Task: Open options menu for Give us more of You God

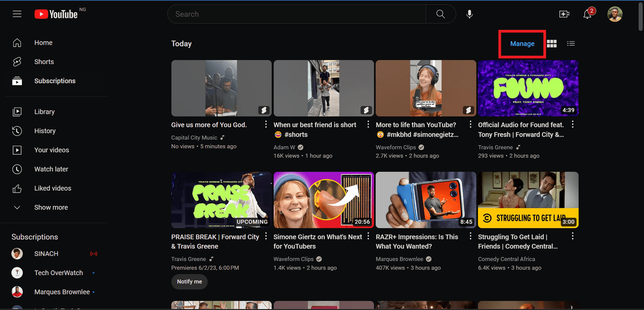Action: [266, 124]
